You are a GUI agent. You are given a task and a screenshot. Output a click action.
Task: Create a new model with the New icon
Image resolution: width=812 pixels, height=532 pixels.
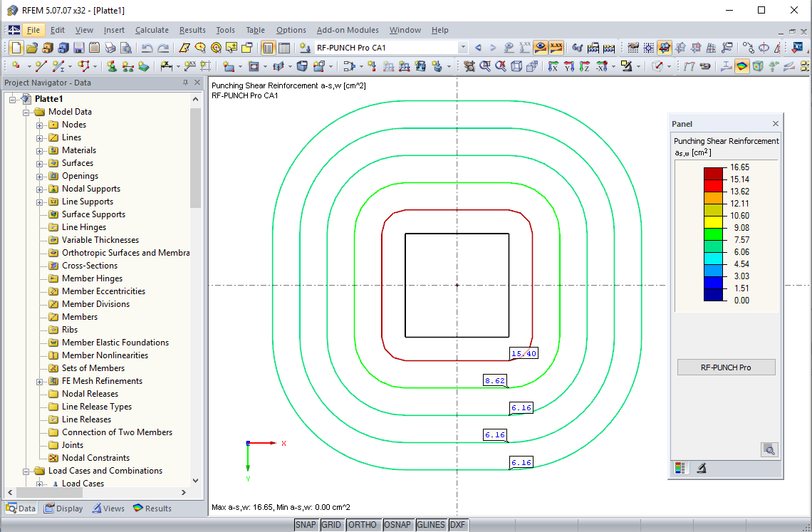pyautogui.click(x=16, y=48)
